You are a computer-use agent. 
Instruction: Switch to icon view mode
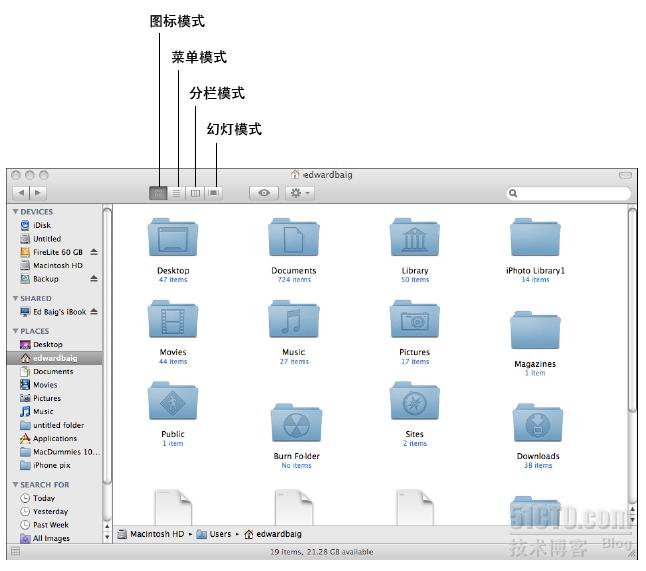tap(158, 193)
